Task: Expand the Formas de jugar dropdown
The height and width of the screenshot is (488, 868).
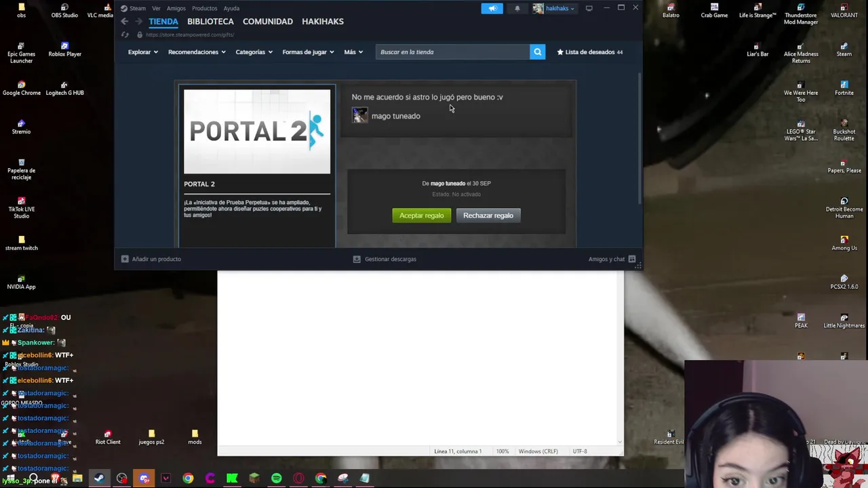Action: tap(308, 52)
